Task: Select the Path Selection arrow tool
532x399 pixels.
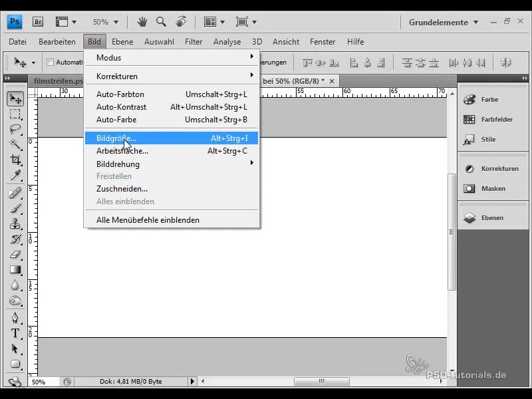Action: click(15, 348)
